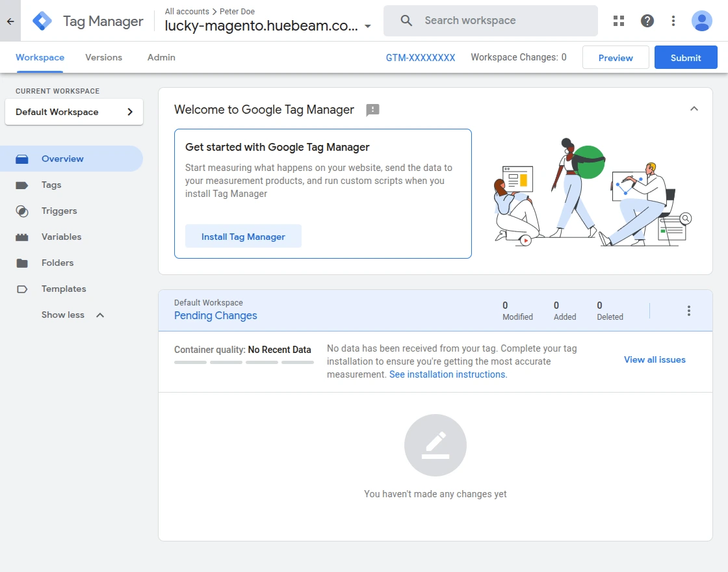Image resolution: width=728 pixels, height=572 pixels.
Task: Expand Default Workspace selector chevron
Action: [130, 112]
